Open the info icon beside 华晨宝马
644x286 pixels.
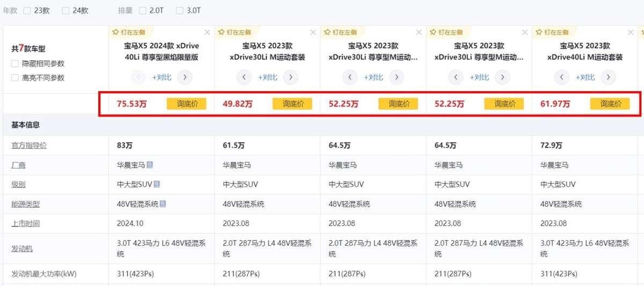(x=149, y=165)
